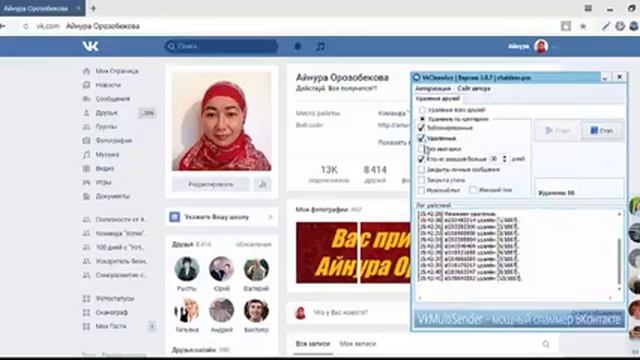Dismiss the Укажите Вашу школу prompt
The height and width of the screenshot is (360, 640).
click(x=270, y=217)
